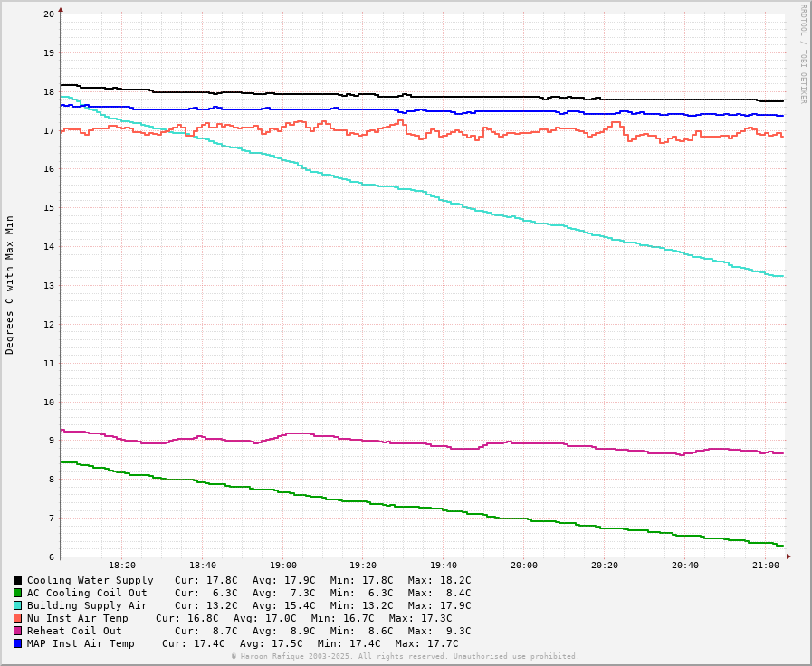Select the magenta Reheat Coil Out legend swatch

click(17, 631)
